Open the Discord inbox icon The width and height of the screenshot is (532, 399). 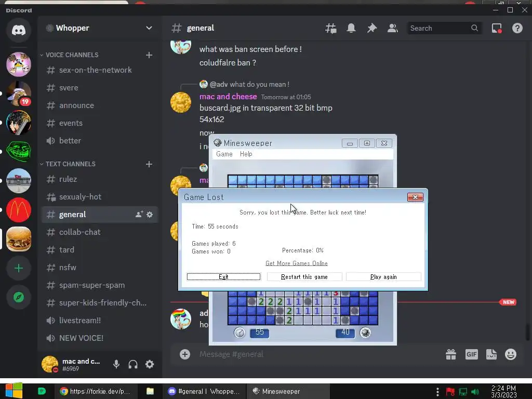coord(497,28)
